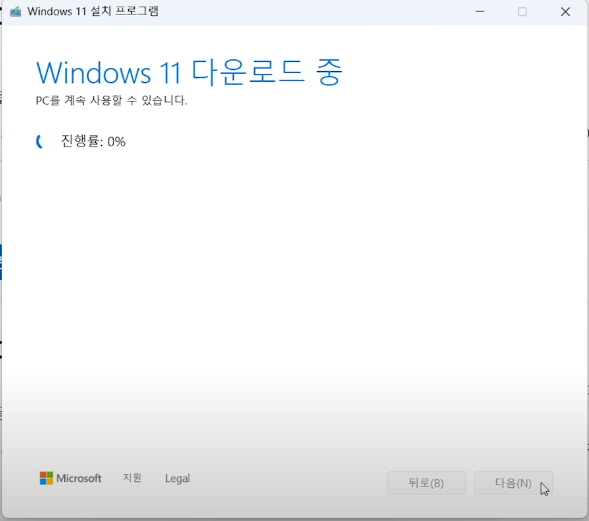This screenshot has height=521, width=589.
Task: Click the Windows 11 다운로드 중 heading
Action: coord(189,72)
